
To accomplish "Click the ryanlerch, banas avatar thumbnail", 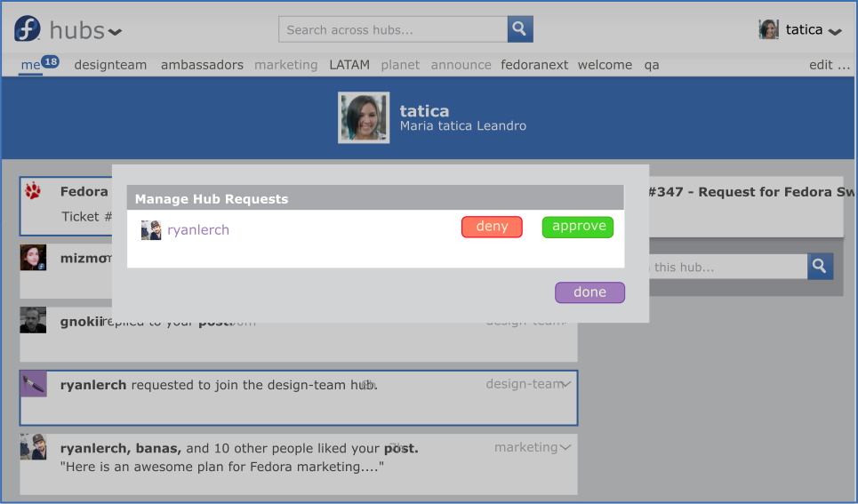I will click(33, 446).
